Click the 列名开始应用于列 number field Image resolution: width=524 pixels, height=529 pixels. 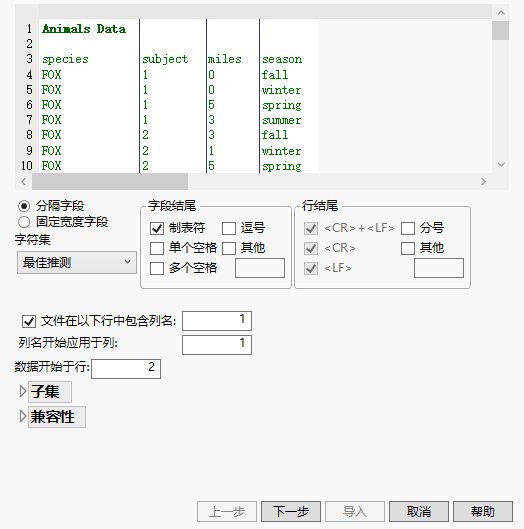click(x=217, y=345)
